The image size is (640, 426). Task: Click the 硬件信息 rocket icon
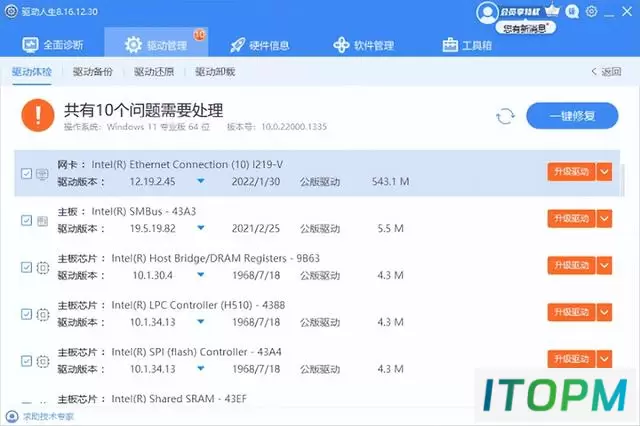pyautogui.click(x=238, y=45)
